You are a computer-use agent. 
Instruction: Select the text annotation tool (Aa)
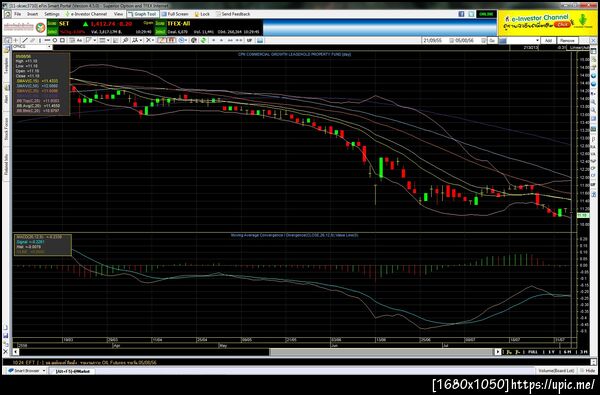point(79,40)
